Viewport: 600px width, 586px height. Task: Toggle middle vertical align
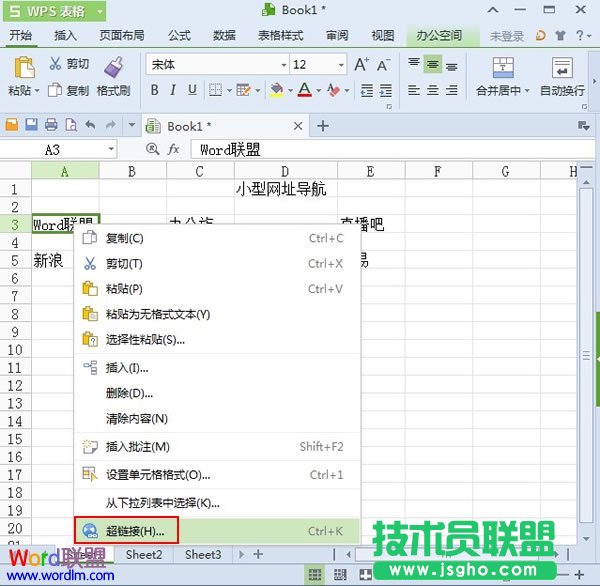(x=433, y=64)
